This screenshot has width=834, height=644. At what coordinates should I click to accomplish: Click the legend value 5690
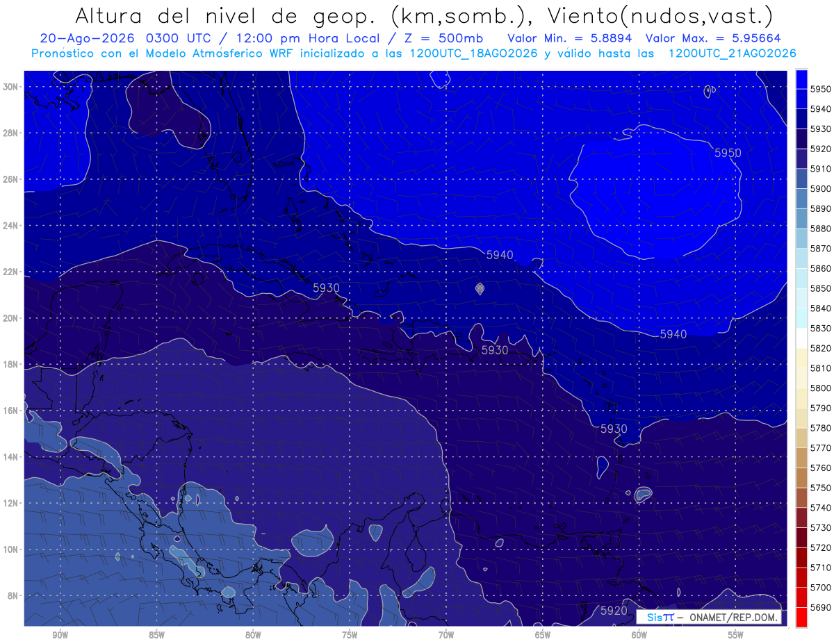[x=821, y=607]
